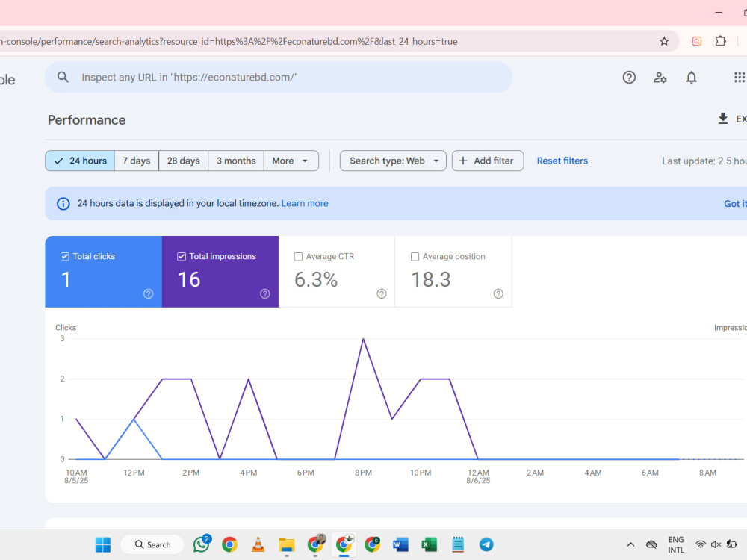Open Chrome with green C badge in taskbar

pyautogui.click(x=372, y=544)
